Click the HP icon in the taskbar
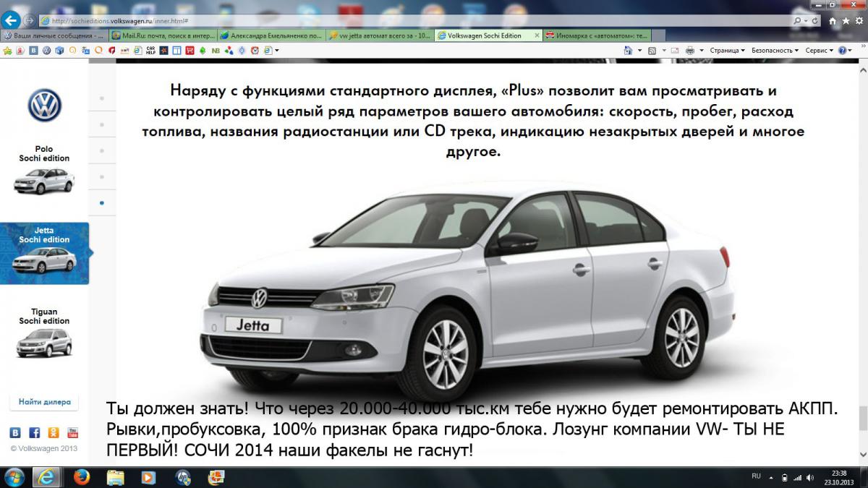Image resolution: width=868 pixels, height=488 pixels. (182, 477)
